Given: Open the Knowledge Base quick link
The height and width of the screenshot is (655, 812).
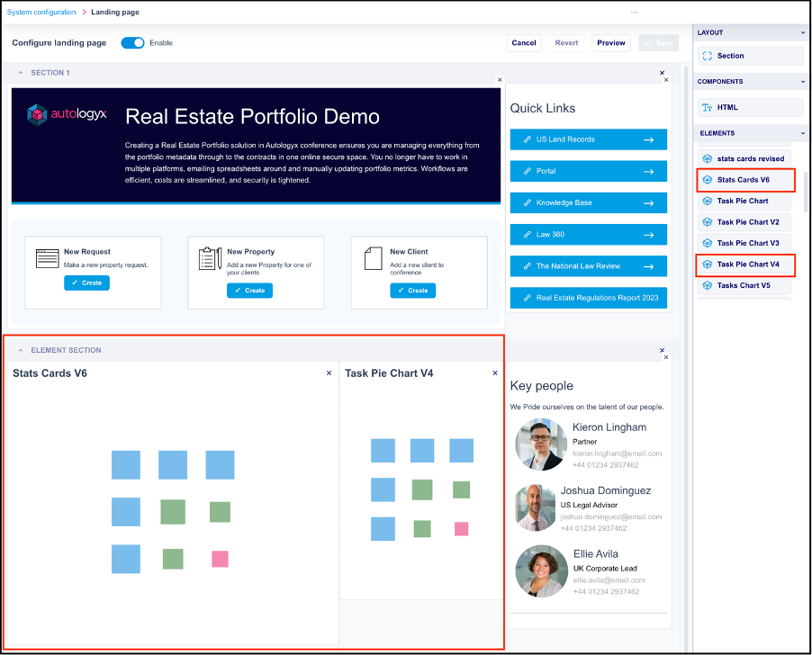Looking at the screenshot, I should 588,202.
